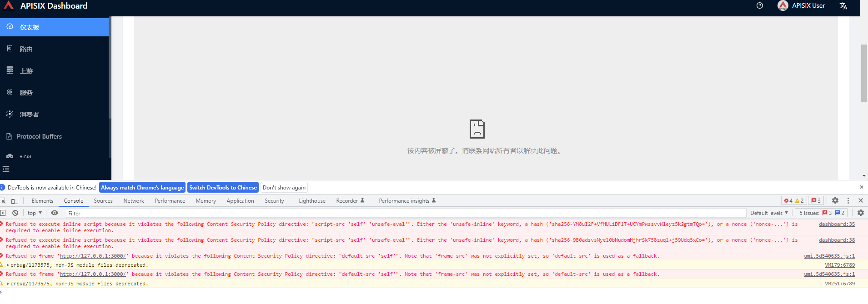Image resolution: width=868 pixels, height=304 pixels.
Task: Open the language translate icon
Action: coord(843,6)
